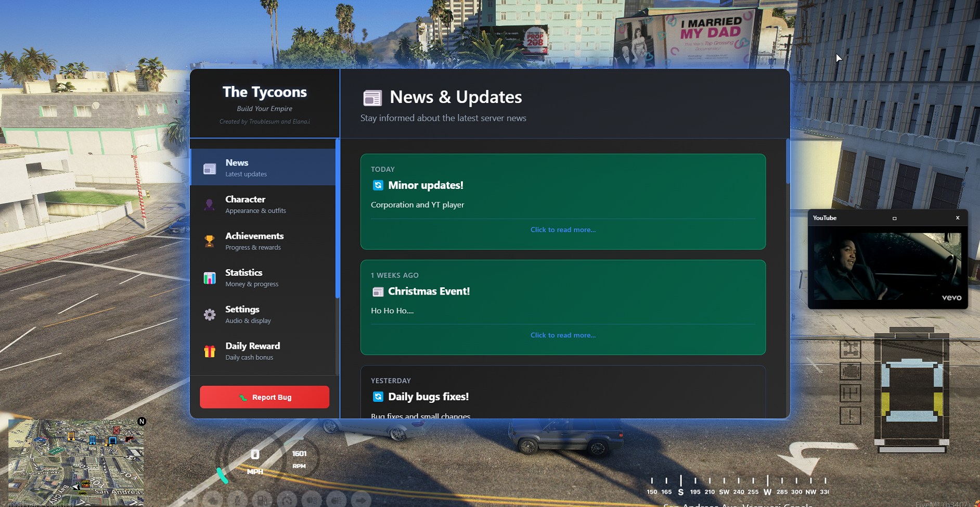Viewport: 980px width, 507px height.
Task: Go to Achievements progress & rewards
Action: [263, 241]
